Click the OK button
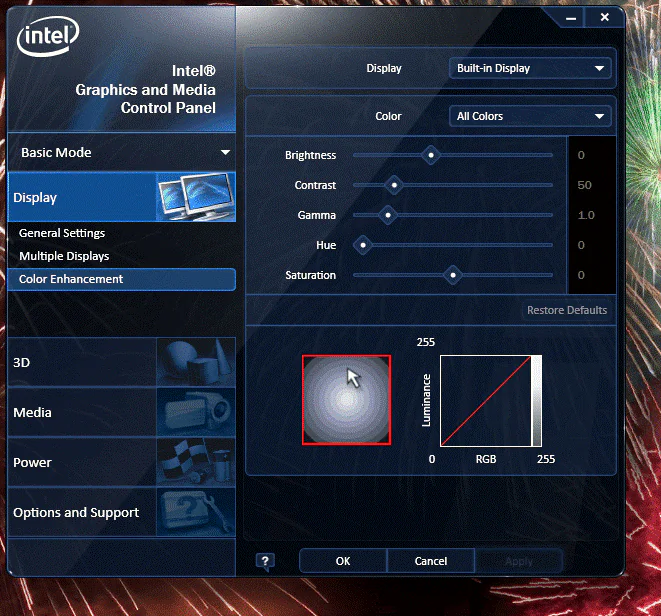The height and width of the screenshot is (616, 661). [343, 561]
